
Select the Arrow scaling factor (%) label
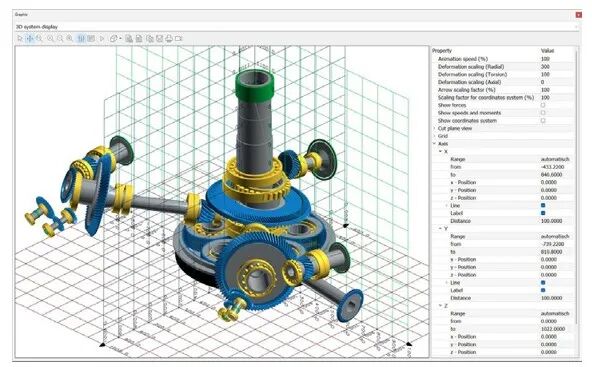(466, 90)
